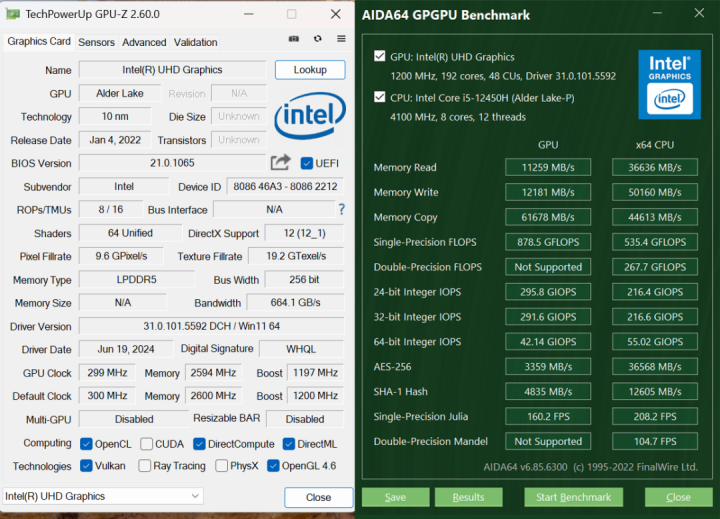Minimize the AIDA64 GPGPU Benchmark window
This screenshot has height=519, width=720.
657,13
